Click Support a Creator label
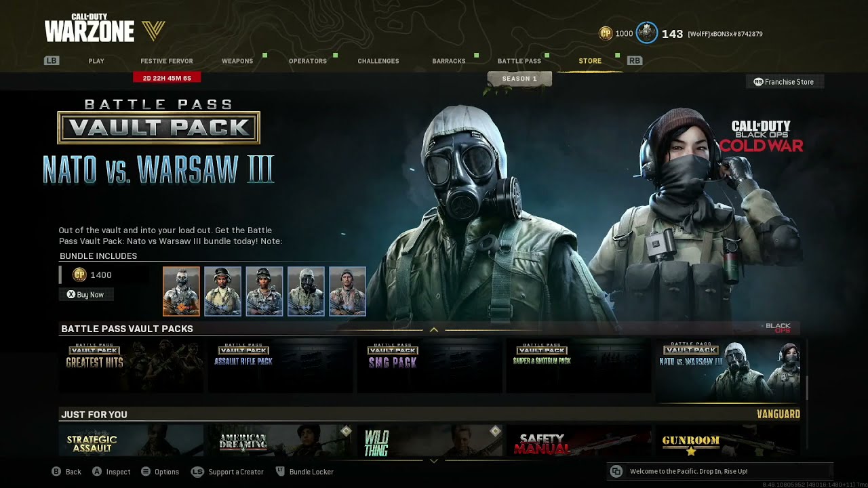The height and width of the screenshot is (488, 868). (x=236, y=472)
